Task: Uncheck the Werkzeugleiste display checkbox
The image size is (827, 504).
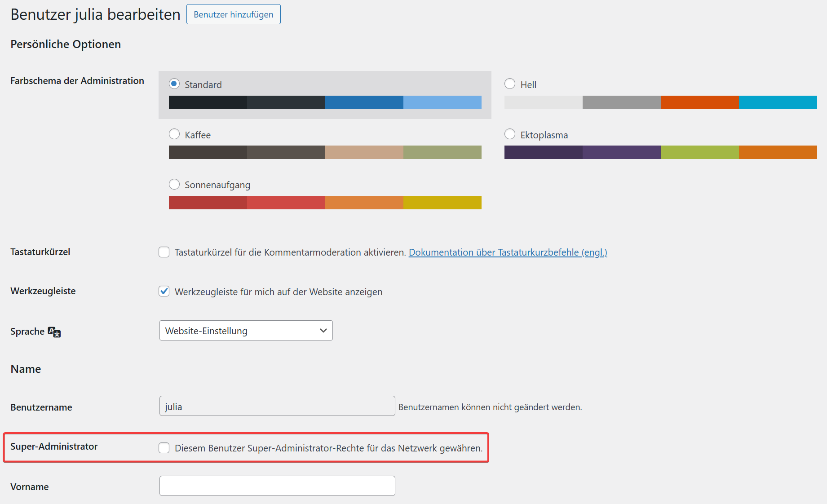Action: [164, 292]
